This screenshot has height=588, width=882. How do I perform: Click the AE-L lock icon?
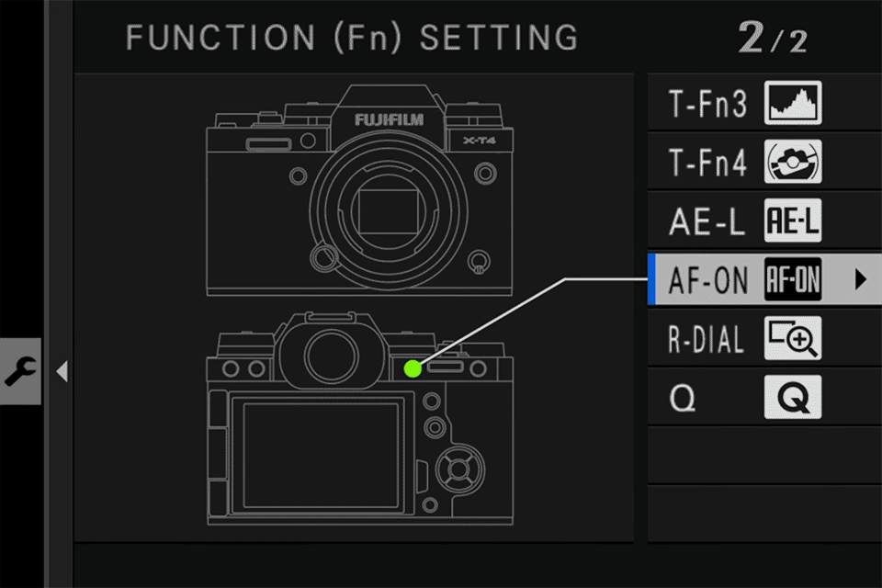[793, 222]
